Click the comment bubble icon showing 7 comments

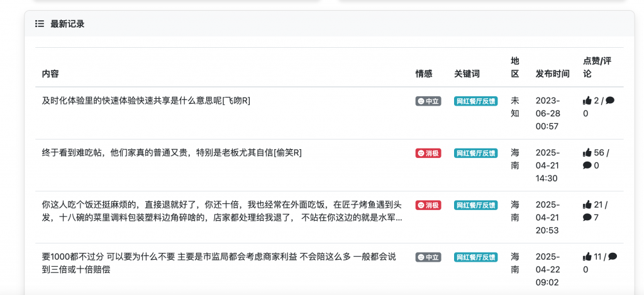click(x=587, y=218)
